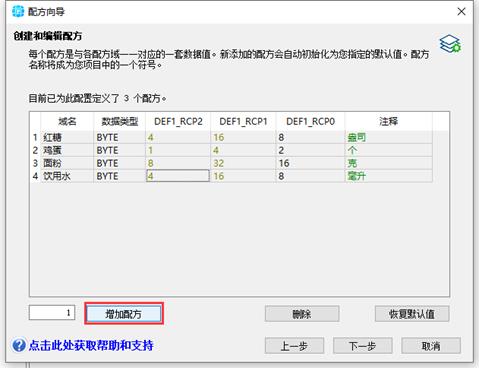479x368 pixels.
Task: Click the recipe count input field
Action: (52, 313)
